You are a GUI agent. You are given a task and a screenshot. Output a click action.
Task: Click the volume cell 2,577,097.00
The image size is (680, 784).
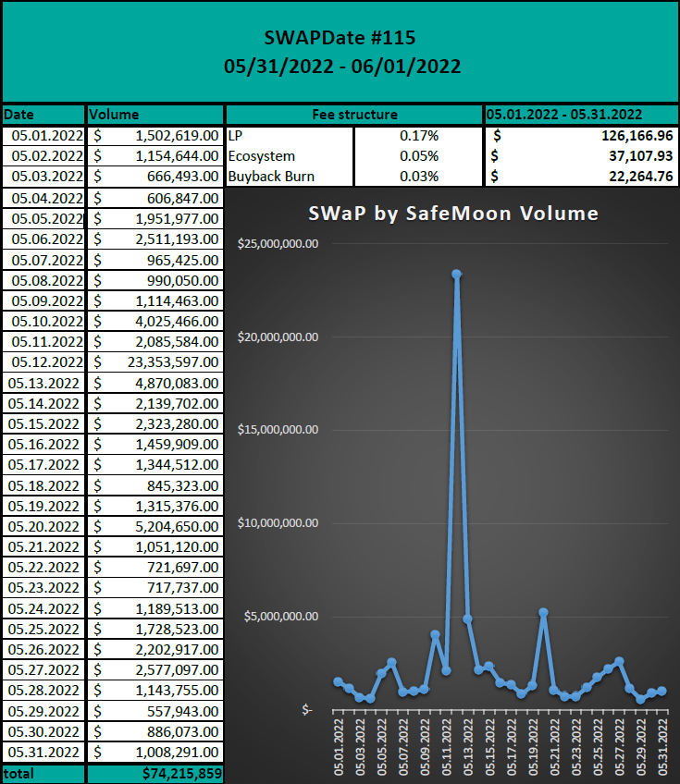[x=155, y=670]
